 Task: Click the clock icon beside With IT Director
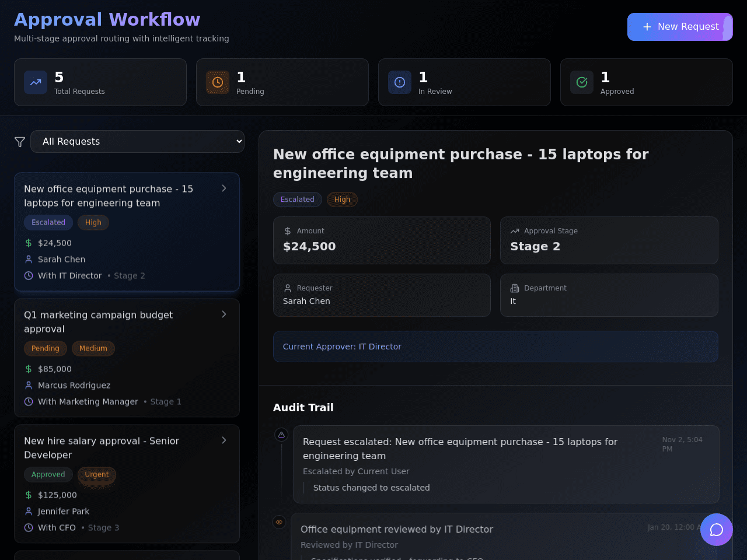29,276
